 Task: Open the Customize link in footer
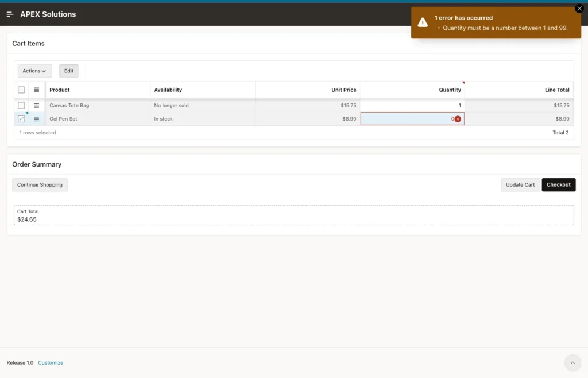[51, 363]
